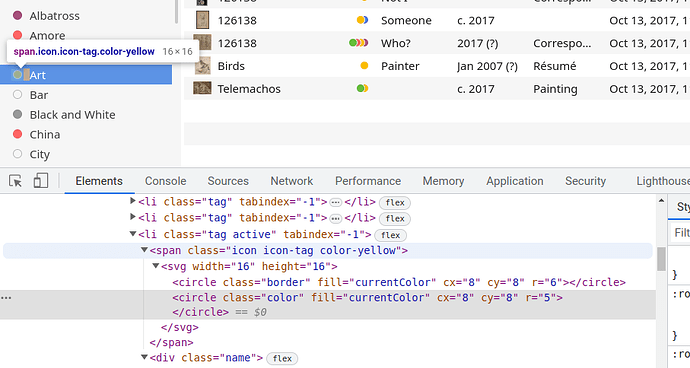Toggle flex badge on second li tag
The height and width of the screenshot is (368, 690).
pyautogui.click(x=395, y=218)
